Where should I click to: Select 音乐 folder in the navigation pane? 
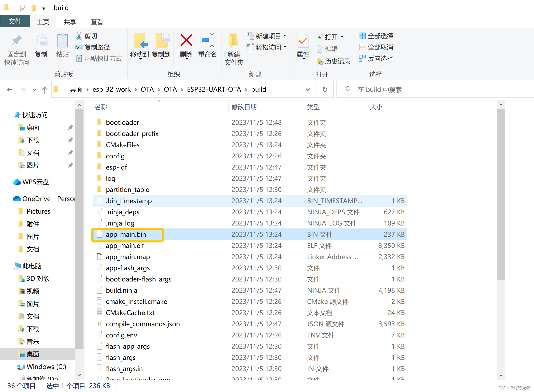pyautogui.click(x=29, y=342)
